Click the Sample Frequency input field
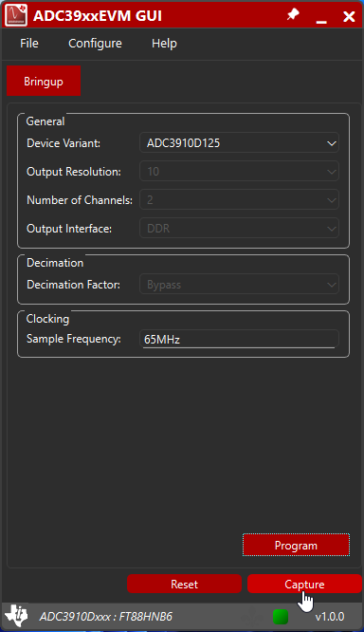 (x=239, y=339)
